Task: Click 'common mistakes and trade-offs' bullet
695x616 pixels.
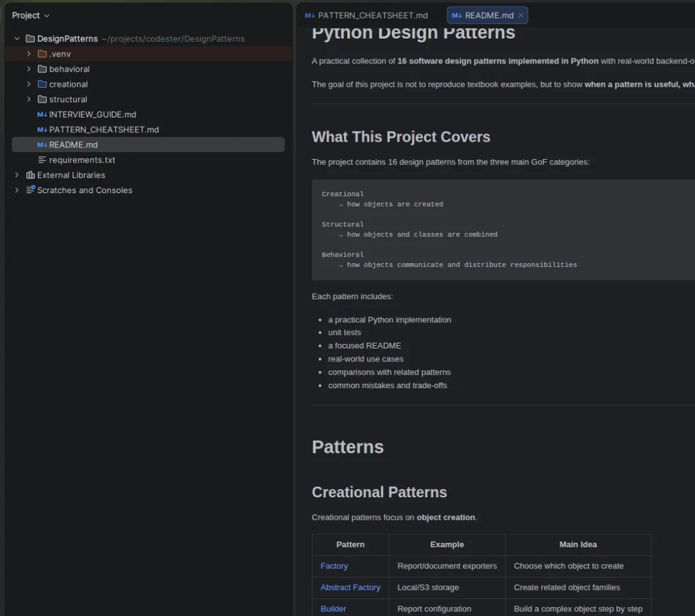Action: point(388,386)
